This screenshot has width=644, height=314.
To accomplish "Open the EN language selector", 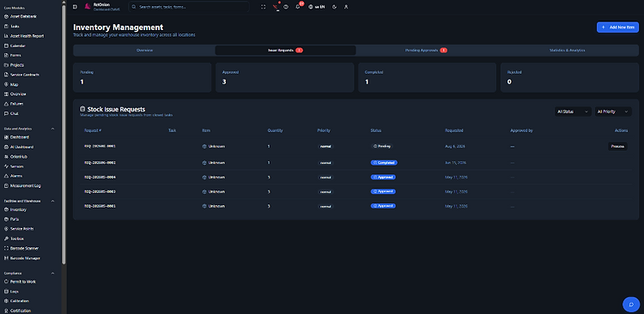I will point(316,7).
